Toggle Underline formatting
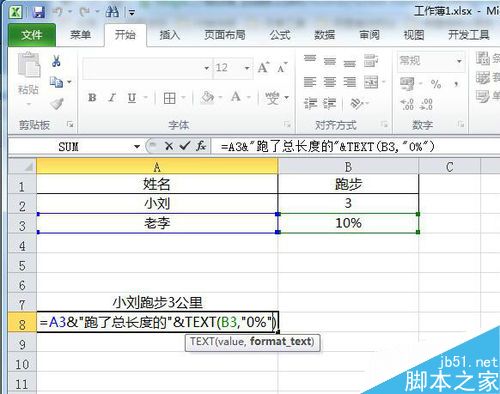The image size is (500, 394). coord(132,97)
